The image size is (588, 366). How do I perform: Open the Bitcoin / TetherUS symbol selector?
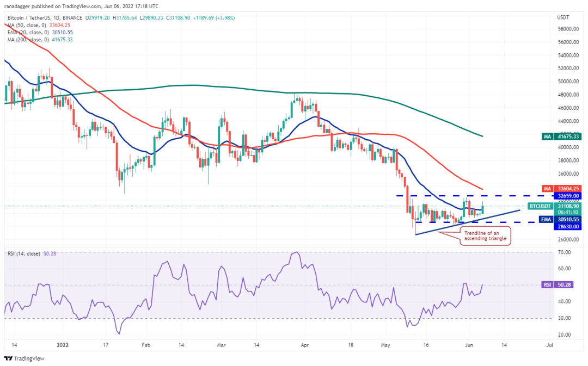pos(27,17)
